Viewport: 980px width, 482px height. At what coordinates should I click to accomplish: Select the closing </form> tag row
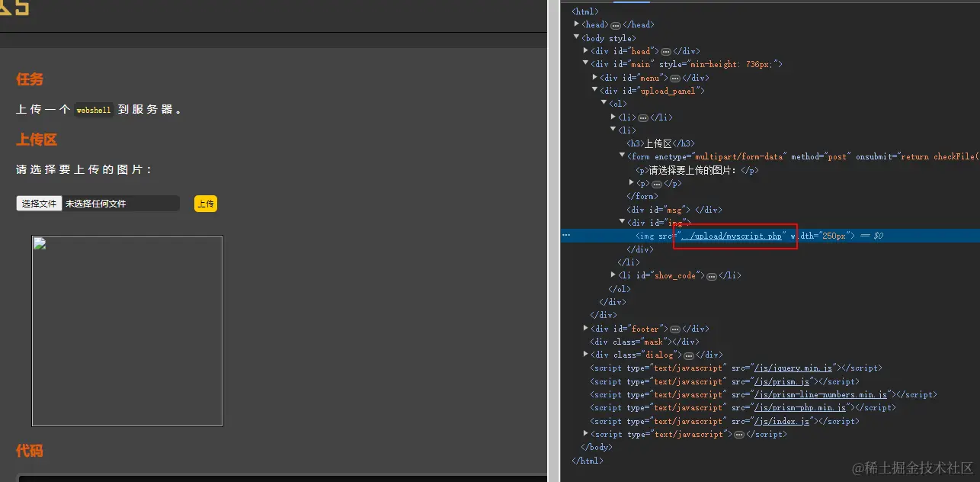(642, 197)
